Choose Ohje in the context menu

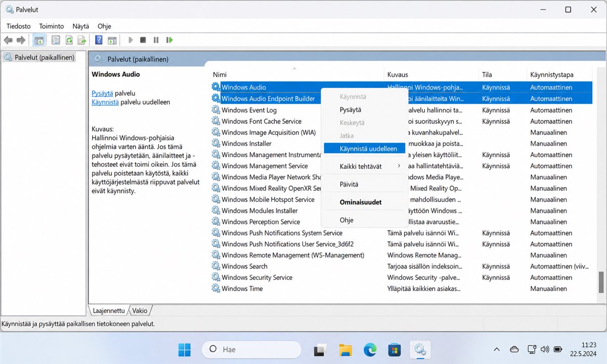pyautogui.click(x=365, y=220)
